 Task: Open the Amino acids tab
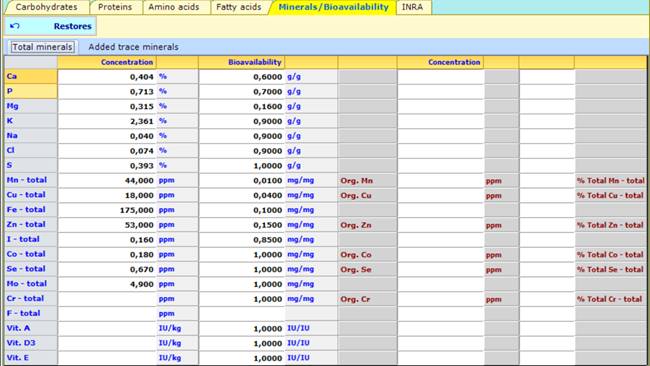174,7
